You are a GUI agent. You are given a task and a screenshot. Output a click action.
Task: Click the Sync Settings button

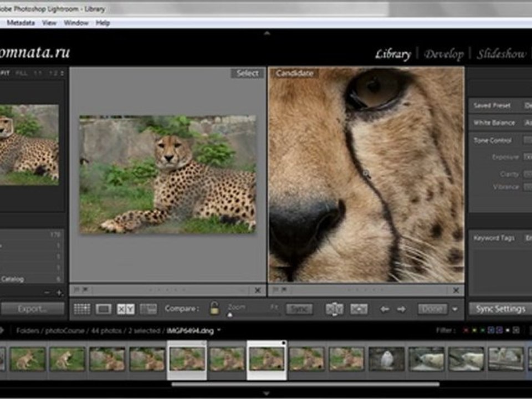[500, 309]
